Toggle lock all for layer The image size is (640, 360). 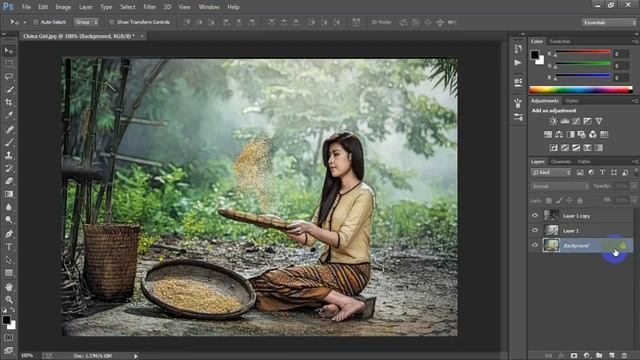pyautogui.click(x=580, y=200)
